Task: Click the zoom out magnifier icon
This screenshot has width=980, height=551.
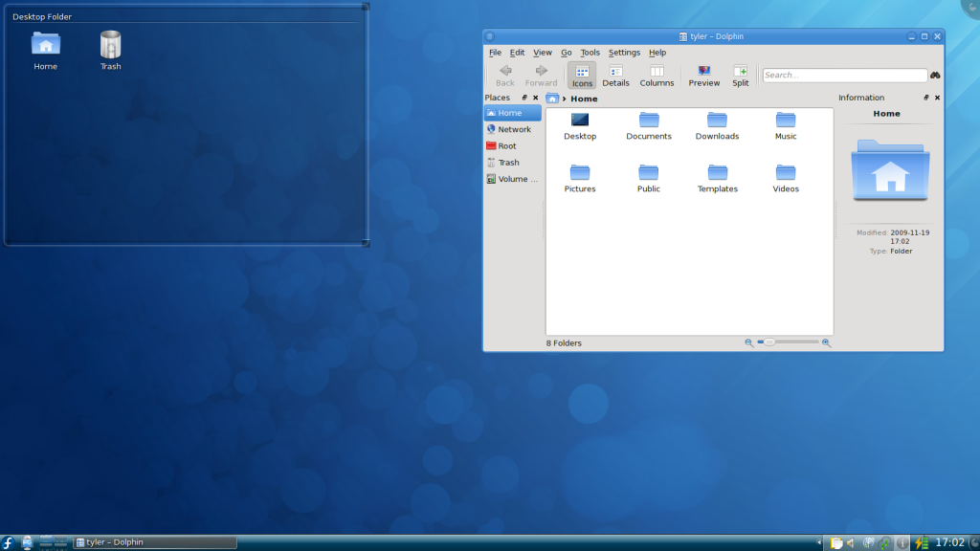Action: pyautogui.click(x=749, y=342)
